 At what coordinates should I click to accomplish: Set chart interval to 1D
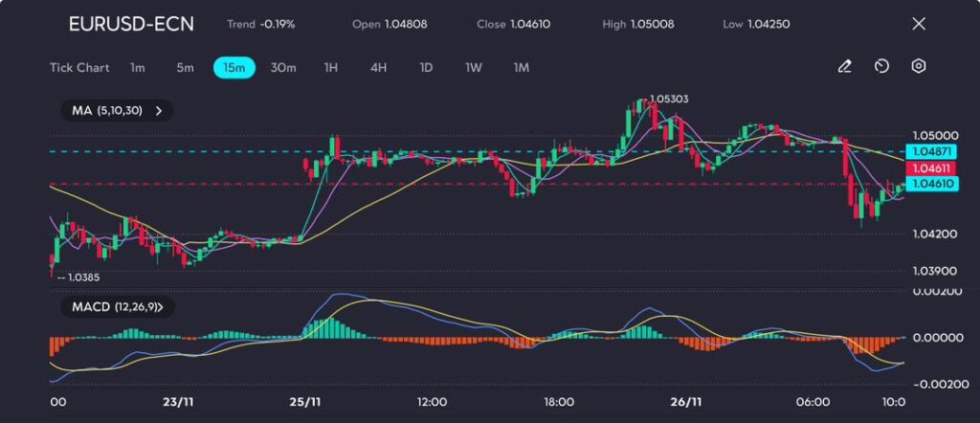[426, 68]
